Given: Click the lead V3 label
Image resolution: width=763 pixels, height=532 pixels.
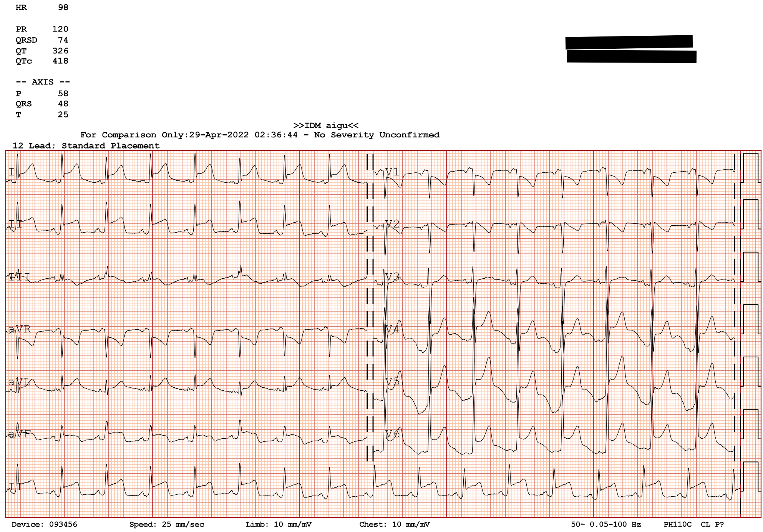Looking at the screenshot, I should (x=392, y=277).
